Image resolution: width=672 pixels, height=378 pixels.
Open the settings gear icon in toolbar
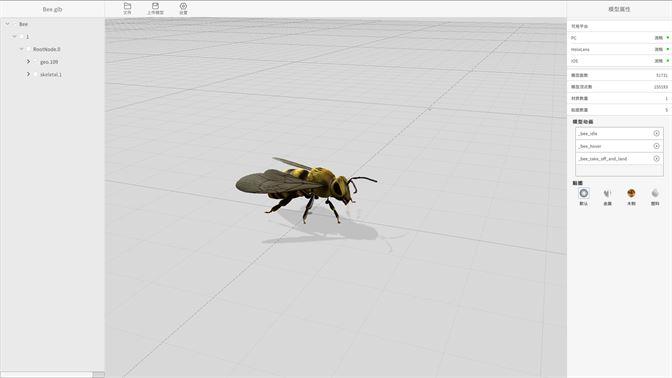(x=183, y=6)
